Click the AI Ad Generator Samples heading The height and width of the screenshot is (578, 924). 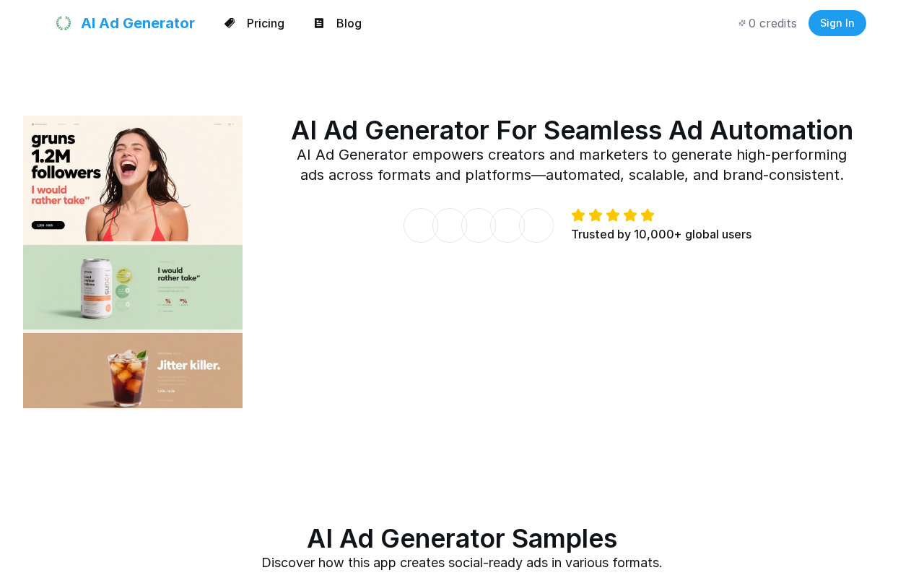tap(462, 538)
